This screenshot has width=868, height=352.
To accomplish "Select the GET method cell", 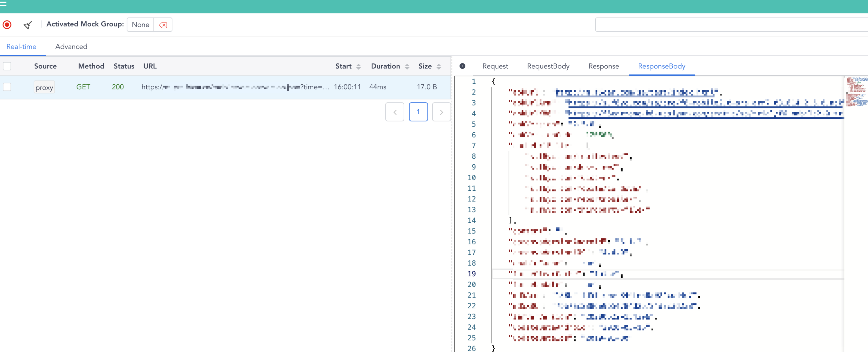I will tap(83, 87).
